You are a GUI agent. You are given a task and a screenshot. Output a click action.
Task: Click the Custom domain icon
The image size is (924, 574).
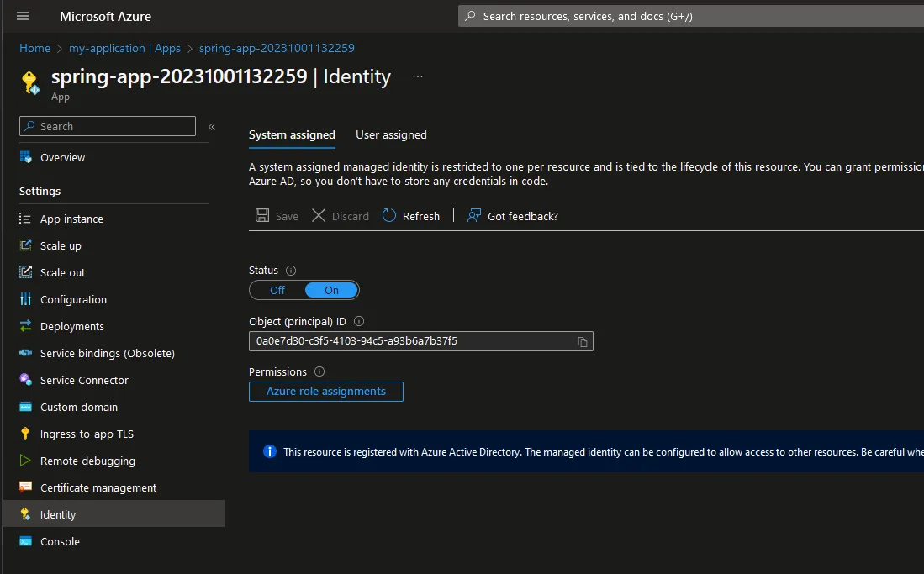[25, 407]
